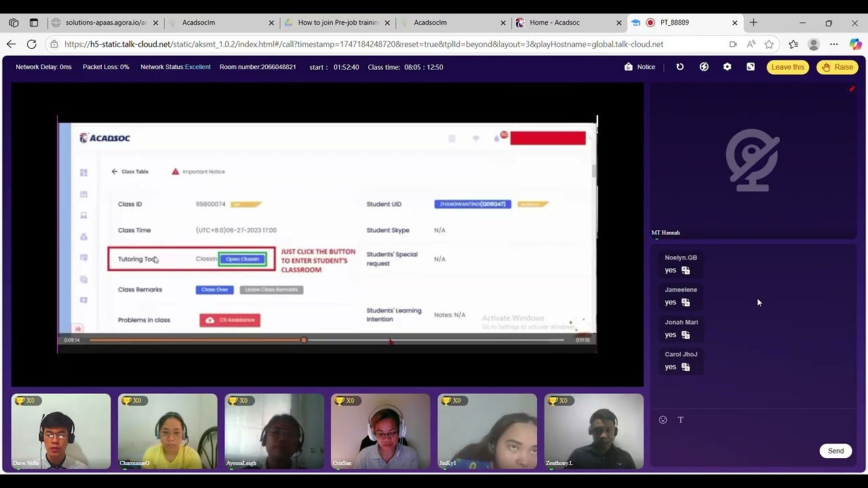Close the Home - Acadsoc tab

pos(619,22)
